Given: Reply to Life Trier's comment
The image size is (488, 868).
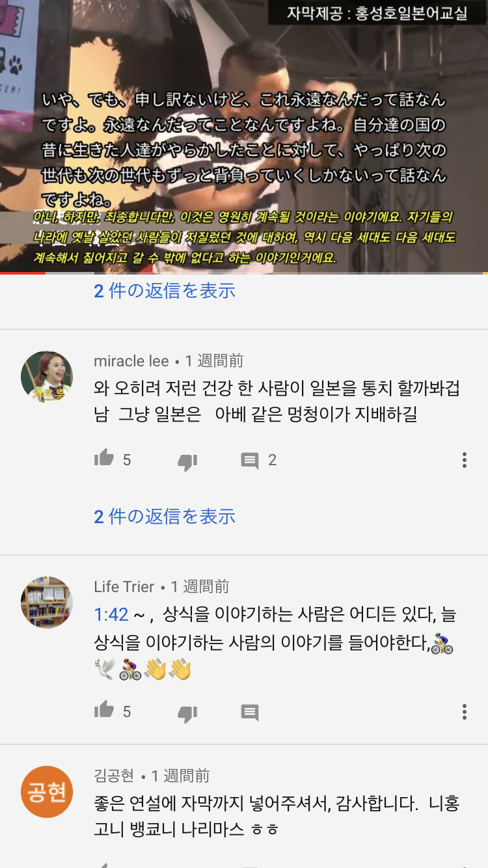Looking at the screenshot, I should (x=250, y=712).
